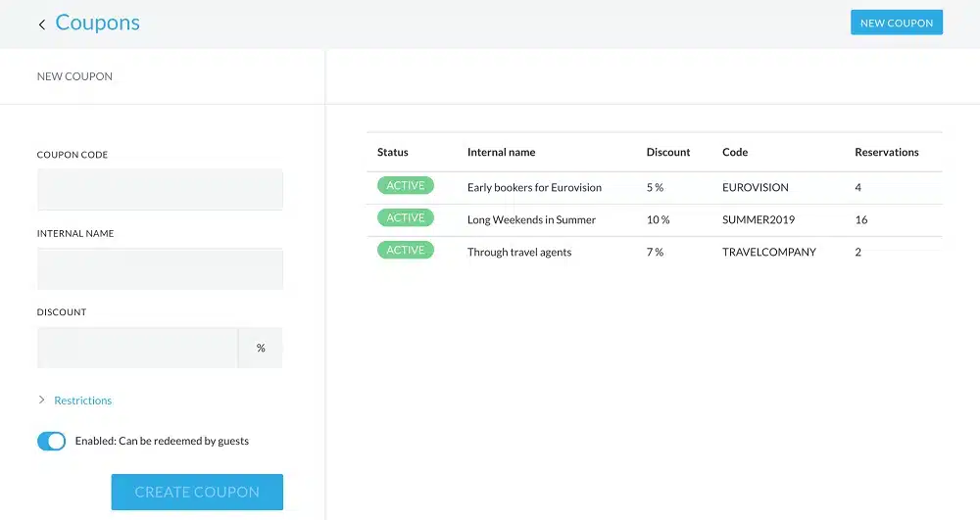Open the Restrictions link

point(83,401)
